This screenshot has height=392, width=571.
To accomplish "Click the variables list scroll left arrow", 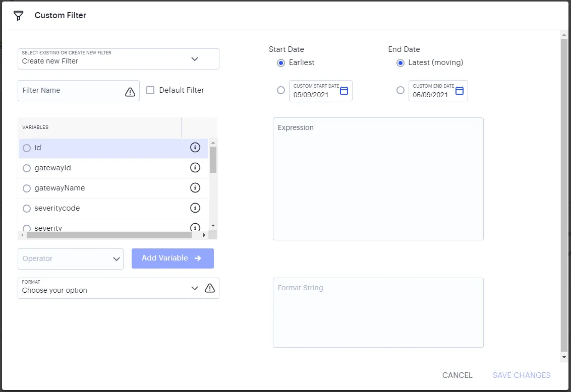I will click(x=23, y=235).
